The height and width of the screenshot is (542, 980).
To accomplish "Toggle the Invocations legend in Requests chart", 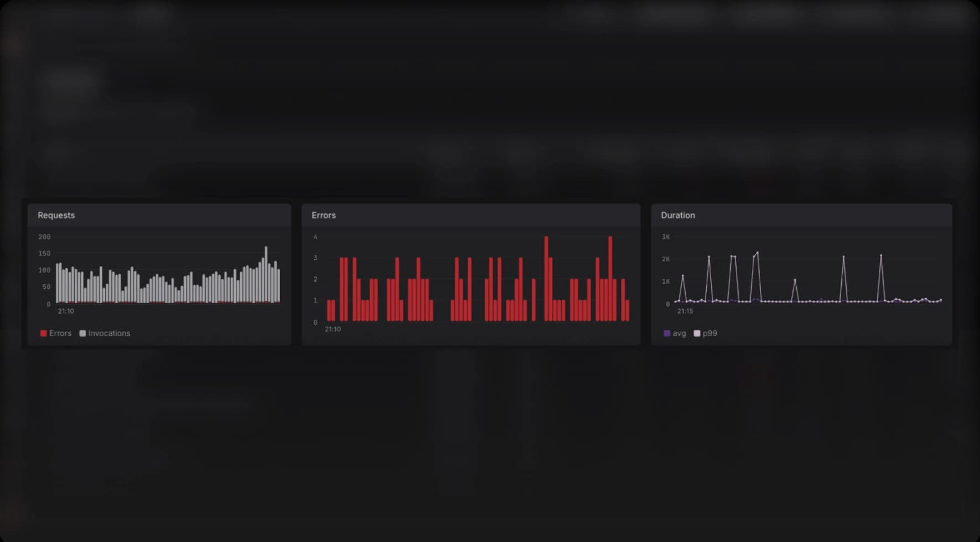I will click(x=105, y=333).
